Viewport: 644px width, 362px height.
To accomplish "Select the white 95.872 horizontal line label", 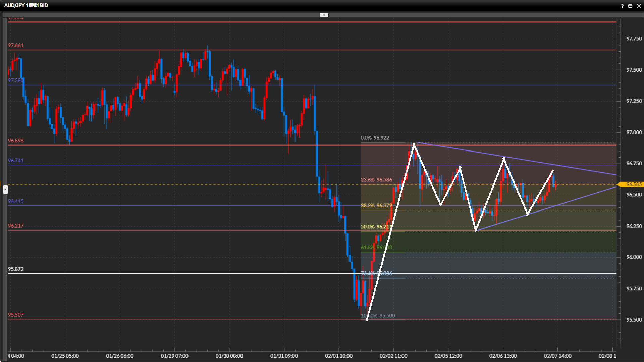I will [x=16, y=269].
